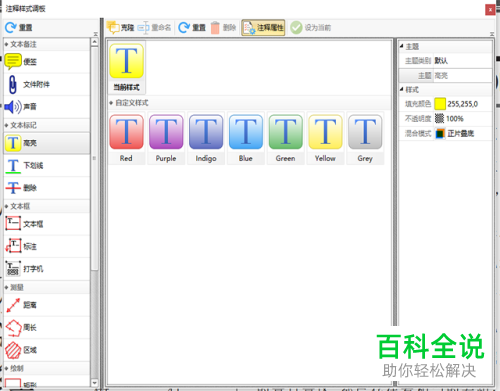Close the 注释样式调板 window

490,10
